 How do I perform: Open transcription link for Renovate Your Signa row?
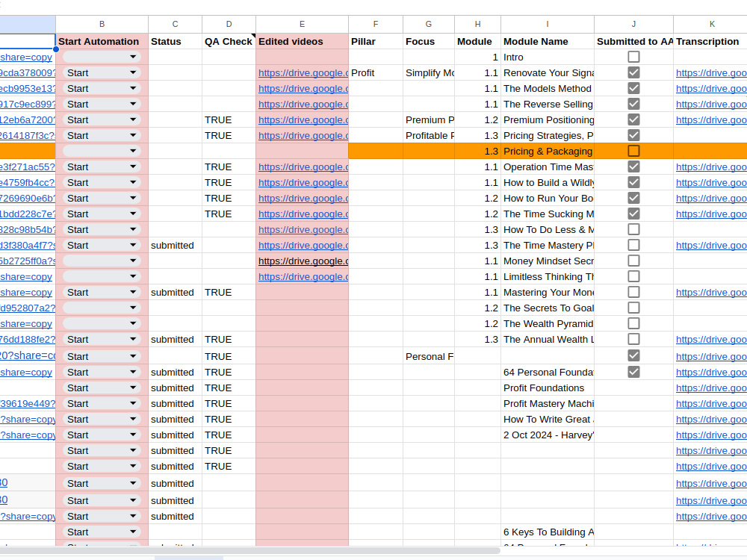(x=711, y=73)
